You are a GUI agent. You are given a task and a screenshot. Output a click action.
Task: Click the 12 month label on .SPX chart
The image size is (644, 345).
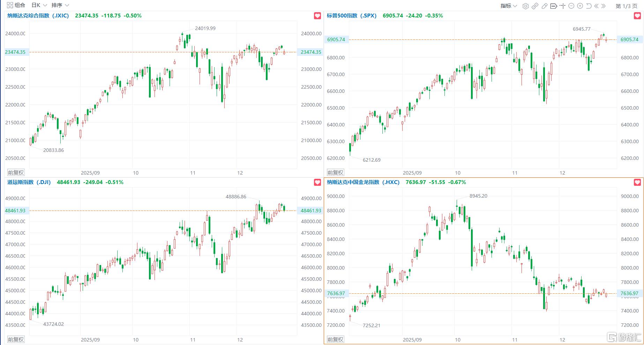[562, 173]
